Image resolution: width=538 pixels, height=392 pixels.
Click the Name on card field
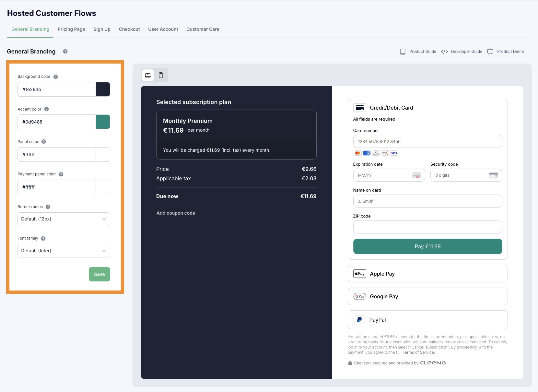pyautogui.click(x=427, y=201)
